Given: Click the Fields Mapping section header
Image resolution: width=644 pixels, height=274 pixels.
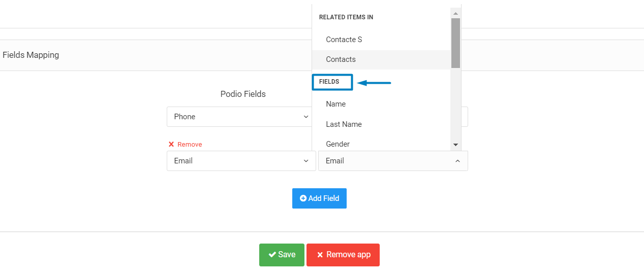Looking at the screenshot, I should click(x=31, y=55).
